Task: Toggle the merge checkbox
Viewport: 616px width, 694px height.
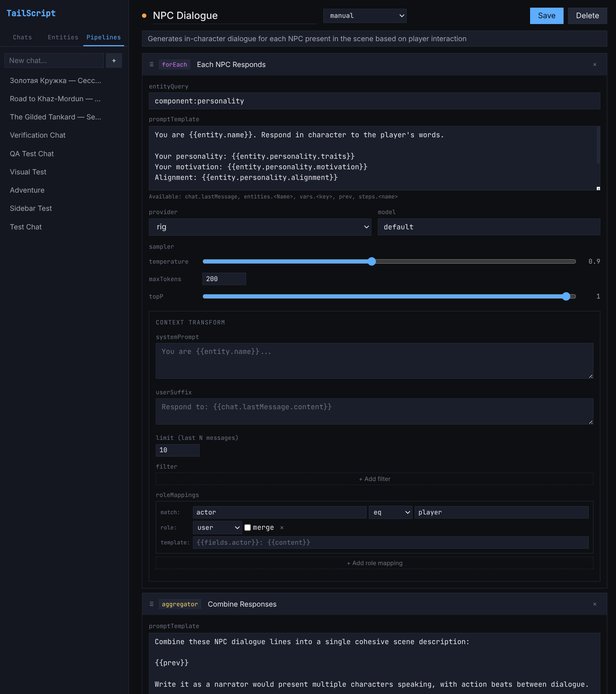Action: pyautogui.click(x=248, y=528)
